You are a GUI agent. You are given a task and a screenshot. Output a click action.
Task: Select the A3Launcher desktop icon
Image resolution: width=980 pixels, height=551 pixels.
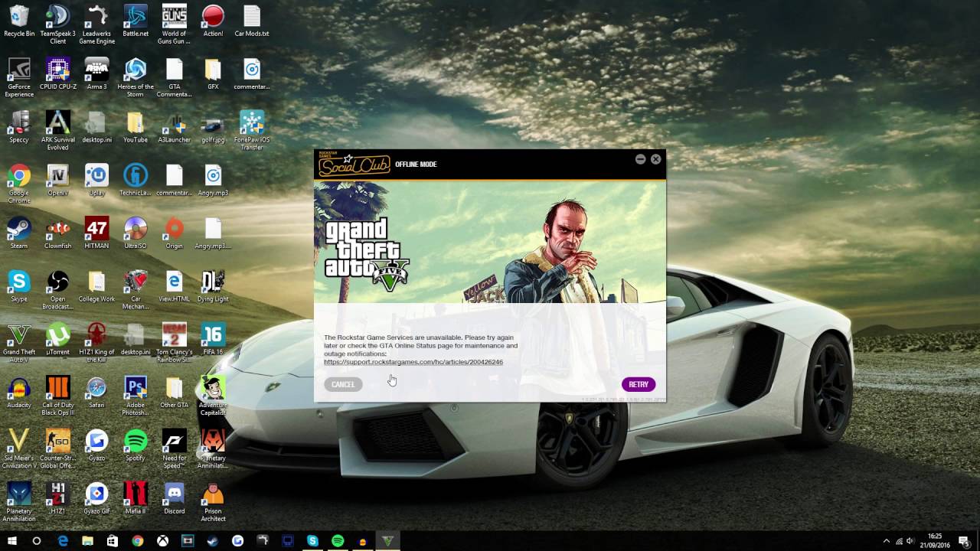point(175,127)
